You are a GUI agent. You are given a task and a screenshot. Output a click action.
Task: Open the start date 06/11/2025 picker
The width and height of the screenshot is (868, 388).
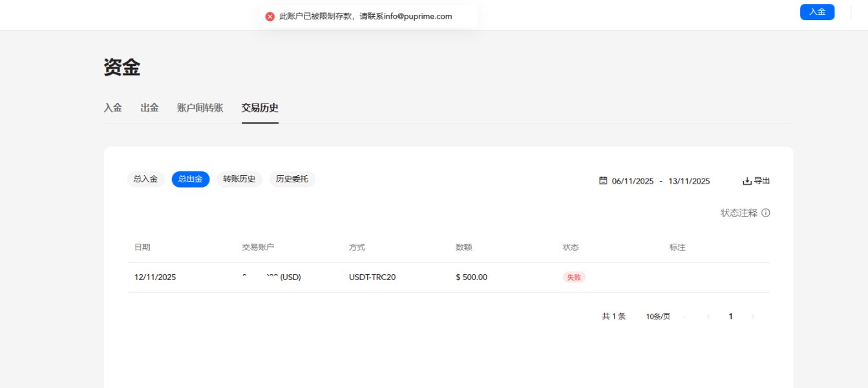633,181
